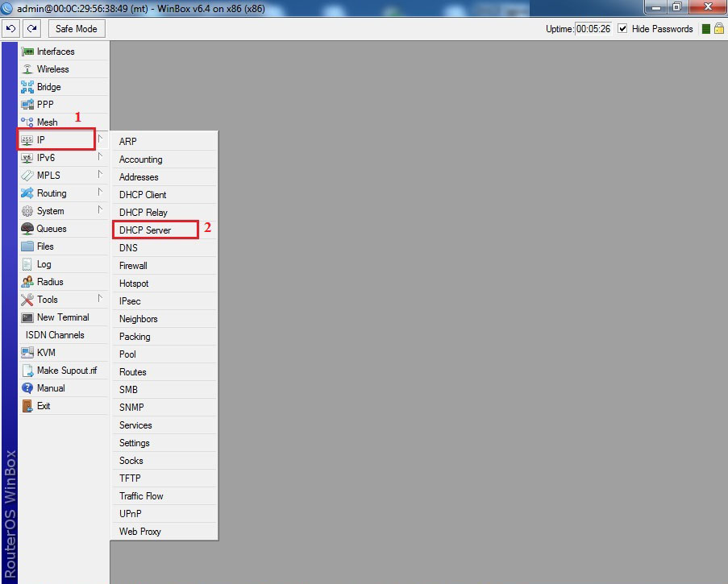The height and width of the screenshot is (584, 728).
Task: Open Make Supout.rif
Action: (x=66, y=371)
